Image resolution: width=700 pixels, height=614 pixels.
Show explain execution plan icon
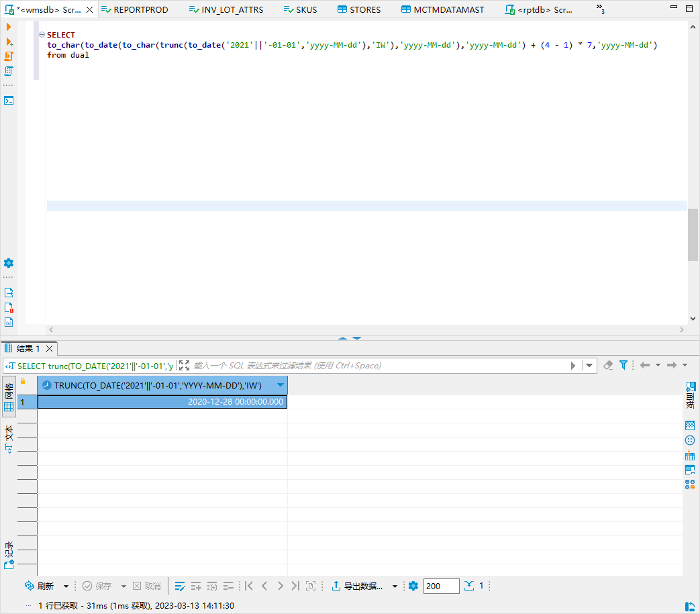point(9,71)
